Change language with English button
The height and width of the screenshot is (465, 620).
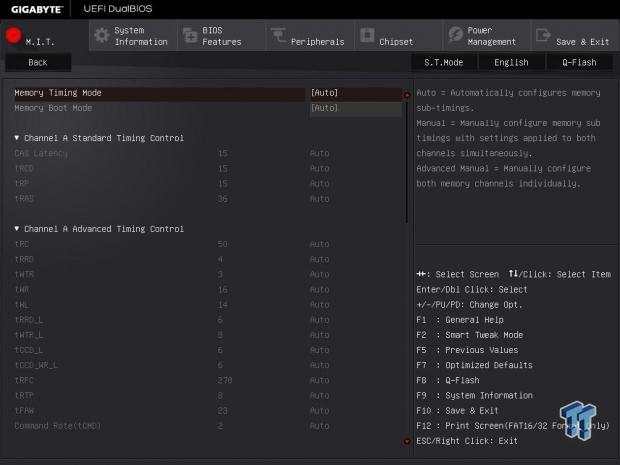pos(511,62)
